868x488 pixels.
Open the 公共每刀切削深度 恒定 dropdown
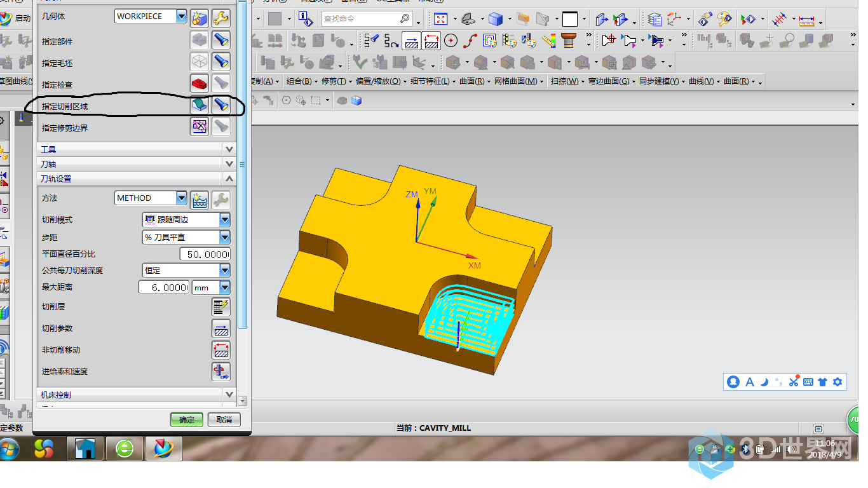pyautogui.click(x=224, y=271)
